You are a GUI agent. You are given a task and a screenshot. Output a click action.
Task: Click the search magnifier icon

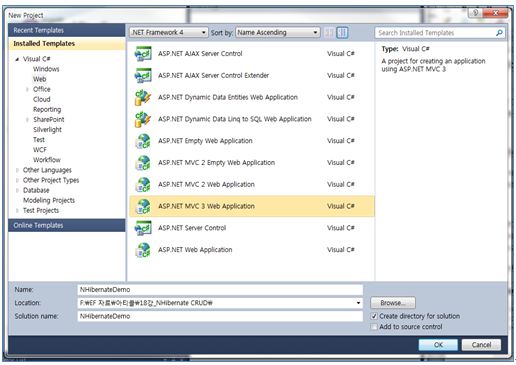click(499, 33)
